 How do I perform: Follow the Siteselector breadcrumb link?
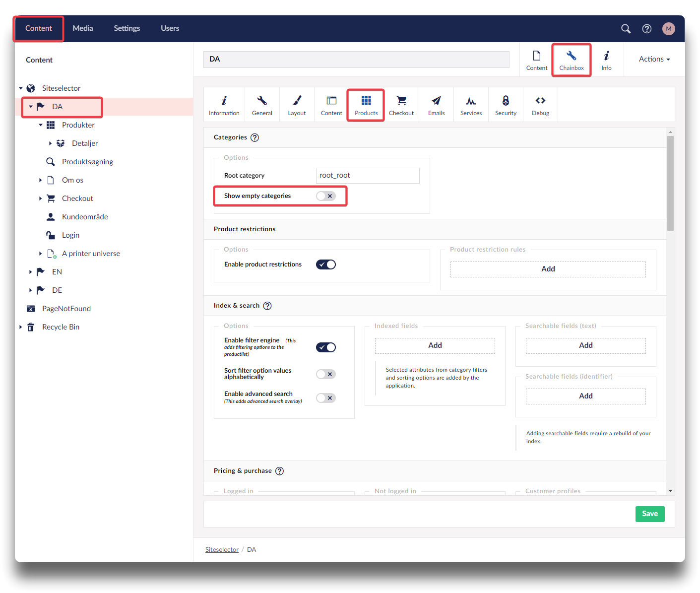pos(222,549)
